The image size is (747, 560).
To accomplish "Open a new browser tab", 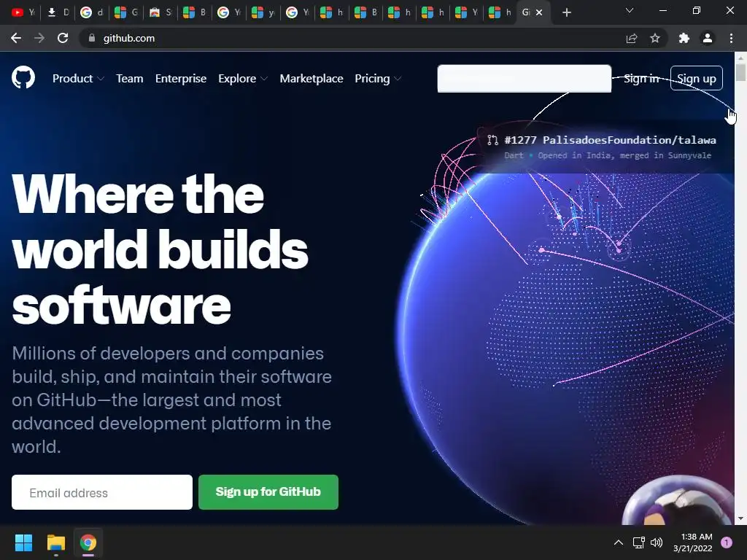I will tap(566, 12).
